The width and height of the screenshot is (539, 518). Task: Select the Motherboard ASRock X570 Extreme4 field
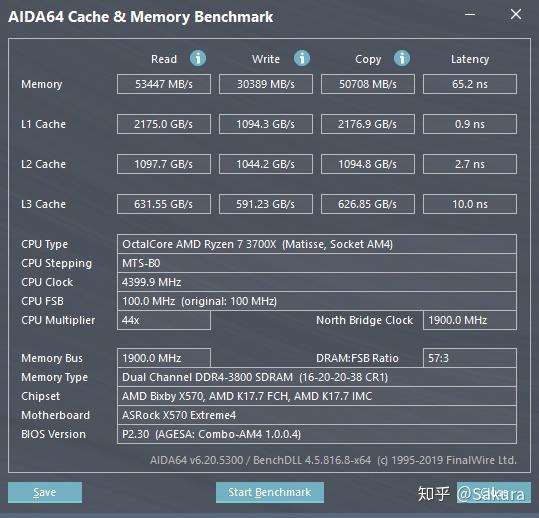point(317,415)
